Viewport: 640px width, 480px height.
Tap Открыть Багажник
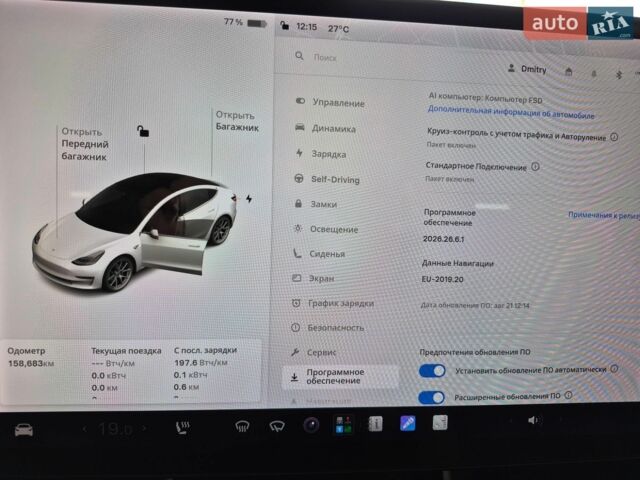(237, 121)
